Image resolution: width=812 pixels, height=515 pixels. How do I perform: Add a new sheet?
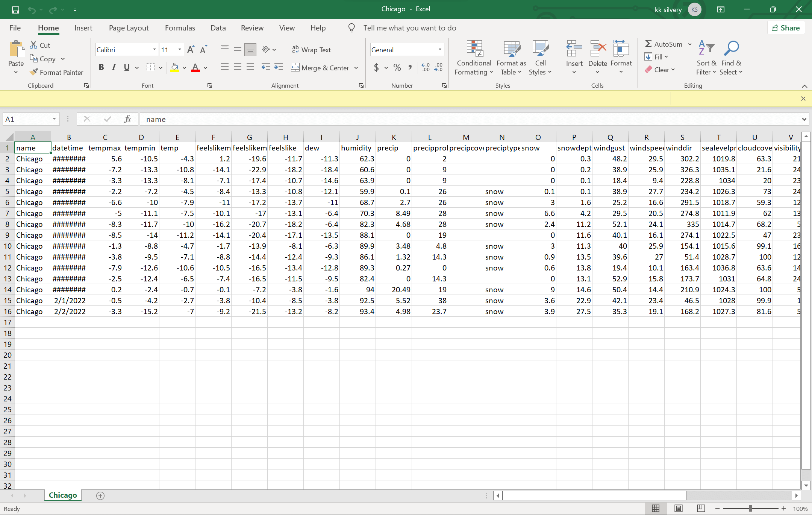click(x=100, y=495)
